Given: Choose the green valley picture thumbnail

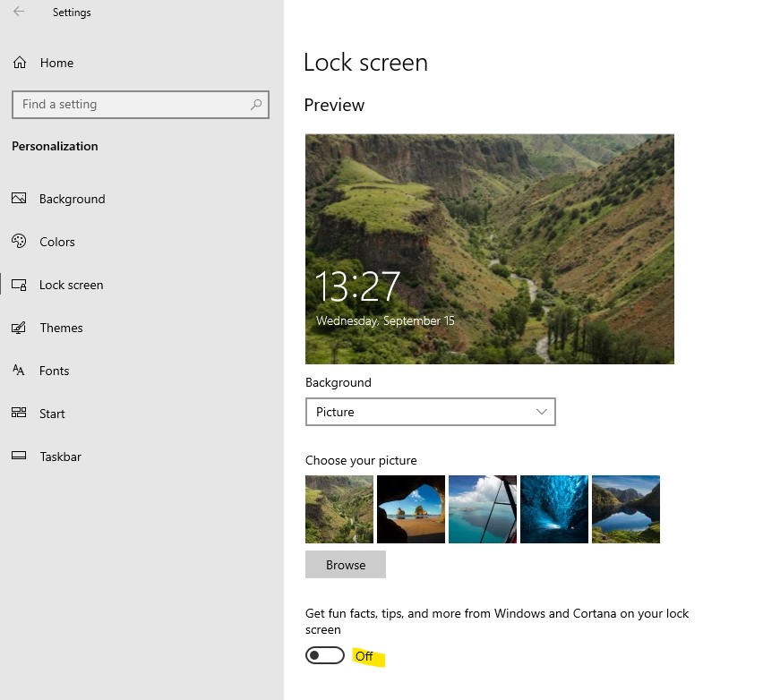Looking at the screenshot, I should point(339,508).
